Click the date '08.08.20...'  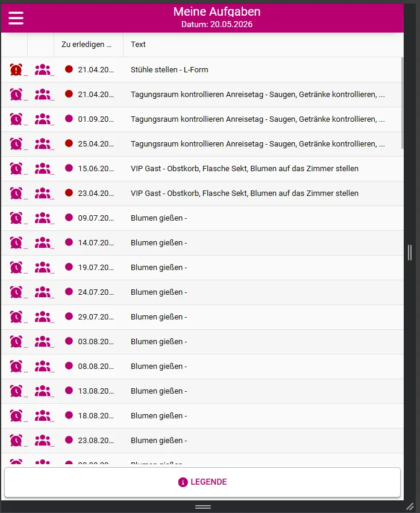pyautogui.click(x=96, y=366)
